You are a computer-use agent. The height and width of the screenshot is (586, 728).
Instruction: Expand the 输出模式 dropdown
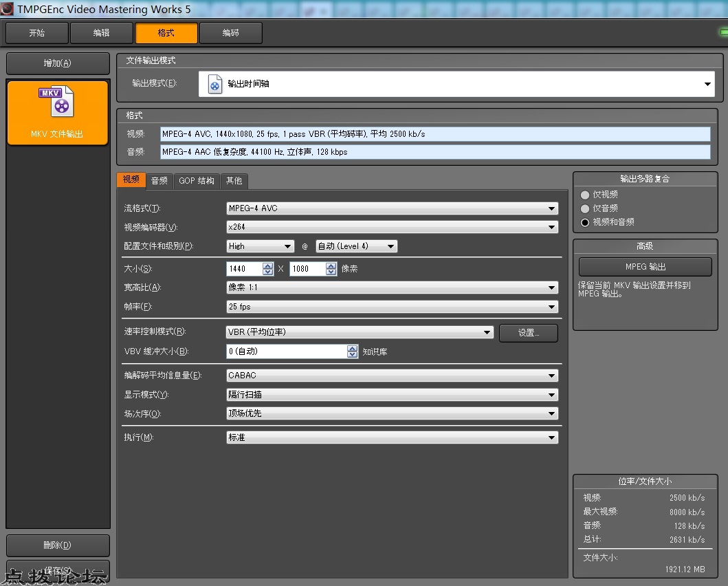[456, 84]
